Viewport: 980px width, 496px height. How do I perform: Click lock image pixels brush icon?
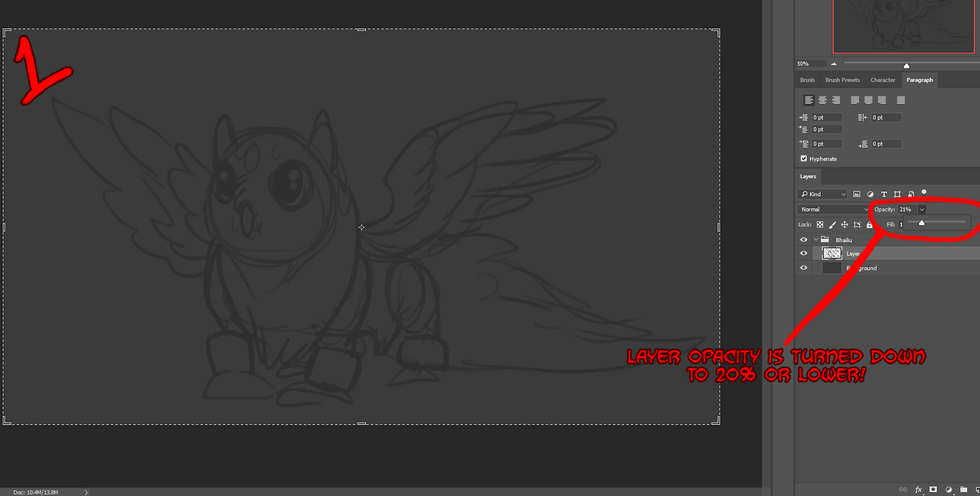tap(832, 224)
